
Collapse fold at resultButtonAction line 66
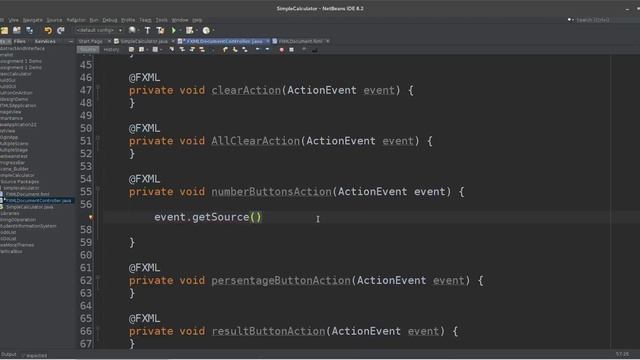98,328
